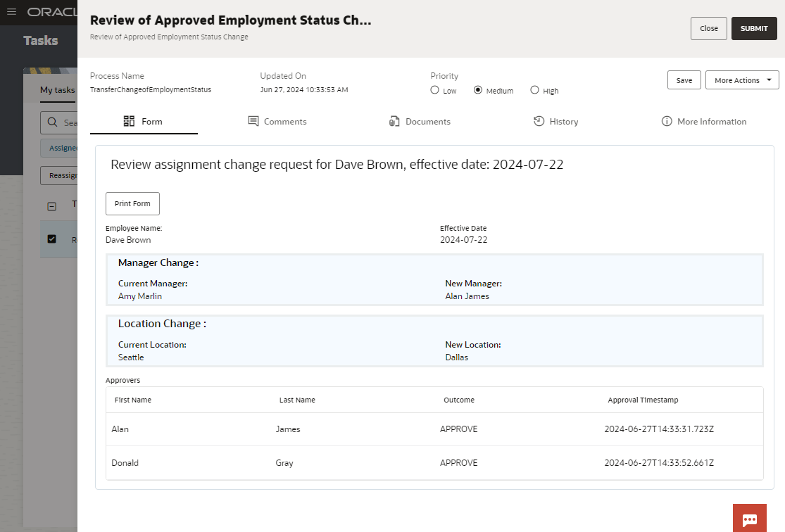Expand the More Actions dropdown

pyautogui.click(x=742, y=80)
